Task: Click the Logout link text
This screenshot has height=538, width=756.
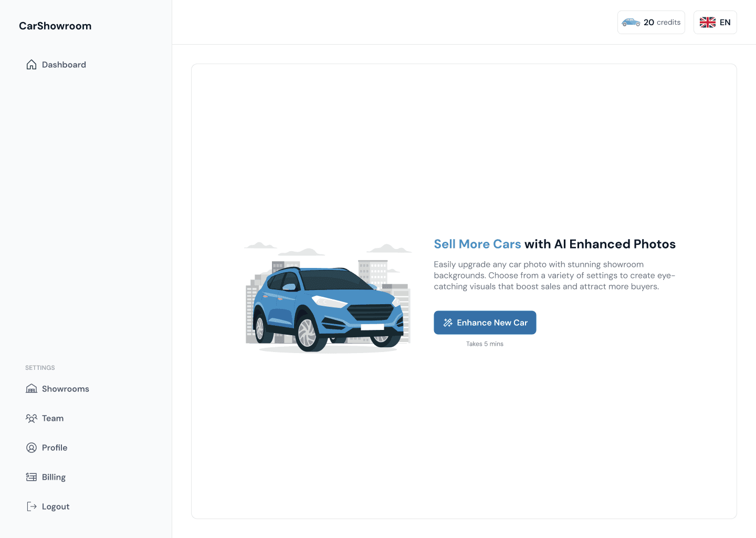Action: (56, 506)
